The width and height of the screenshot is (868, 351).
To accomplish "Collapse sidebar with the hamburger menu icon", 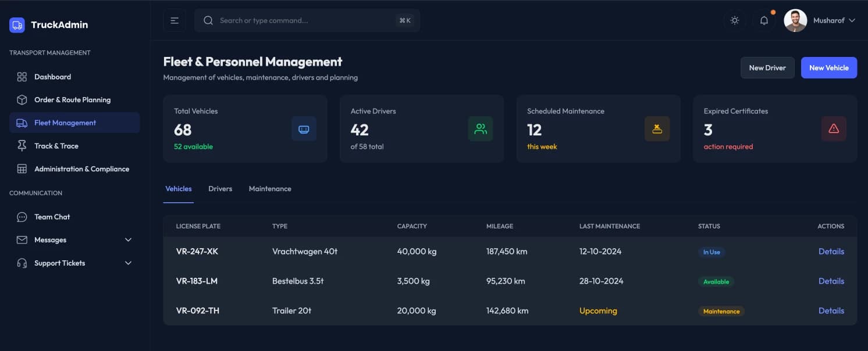I will (175, 20).
